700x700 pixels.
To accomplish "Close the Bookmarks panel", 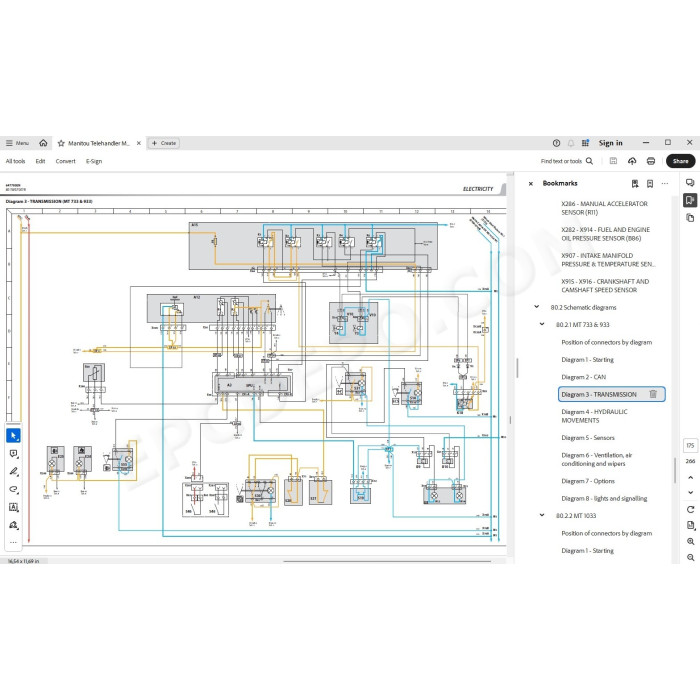I will 531,183.
